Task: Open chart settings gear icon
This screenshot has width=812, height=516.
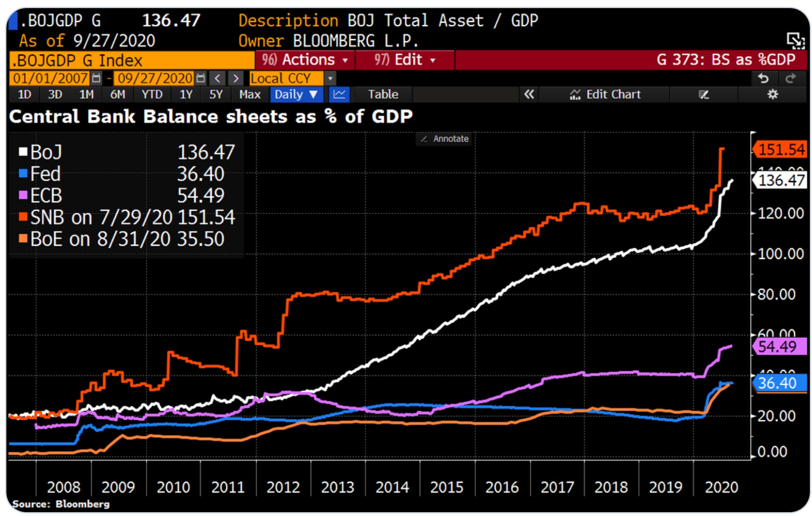Action: pyautogui.click(x=772, y=95)
